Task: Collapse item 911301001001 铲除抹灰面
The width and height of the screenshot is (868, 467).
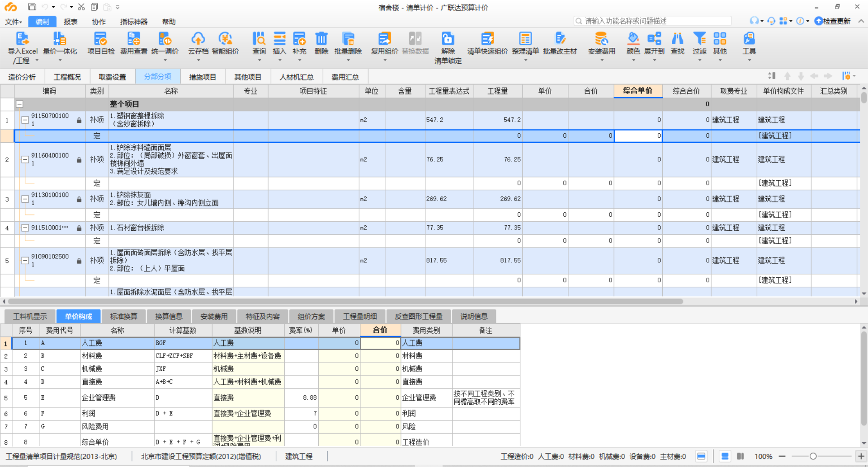Action: [25, 199]
